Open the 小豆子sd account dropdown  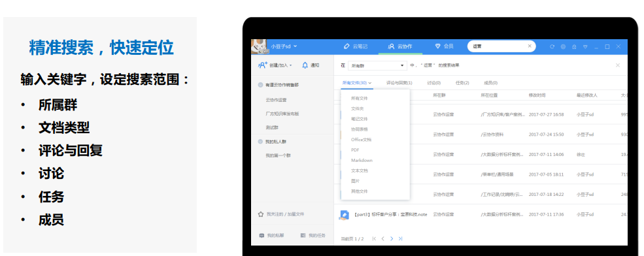(x=283, y=46)
